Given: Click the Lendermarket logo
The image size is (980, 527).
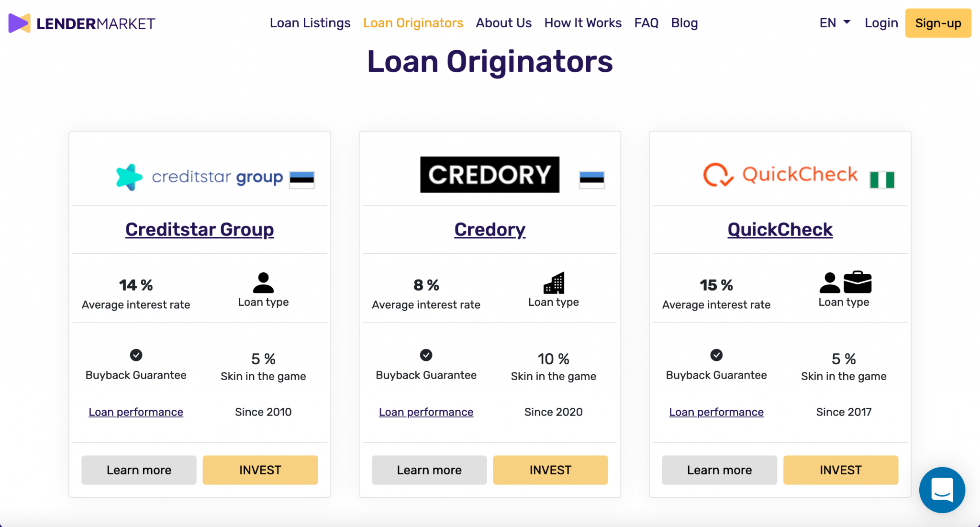Looking at the screenshot, I should pyautogui.click(x=81, y=22).
